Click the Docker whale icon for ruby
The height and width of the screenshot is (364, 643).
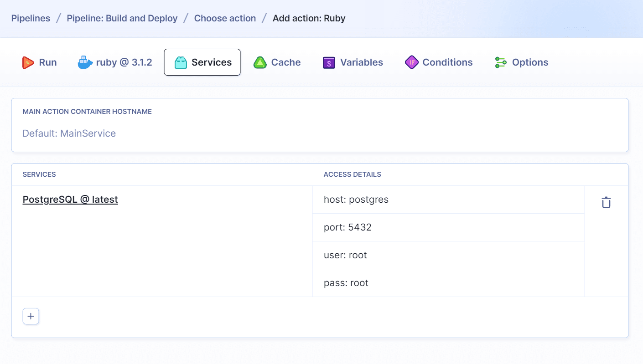point(84,62)
